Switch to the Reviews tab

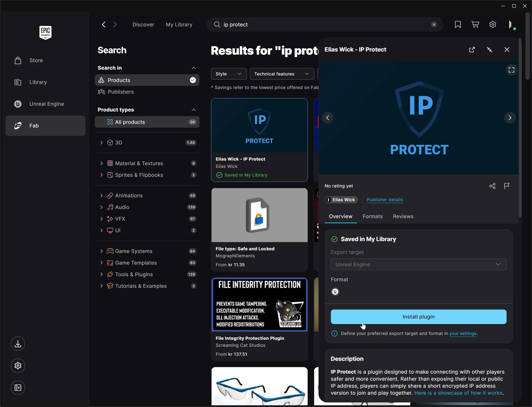pyautogui.click(x=403, y=217)
